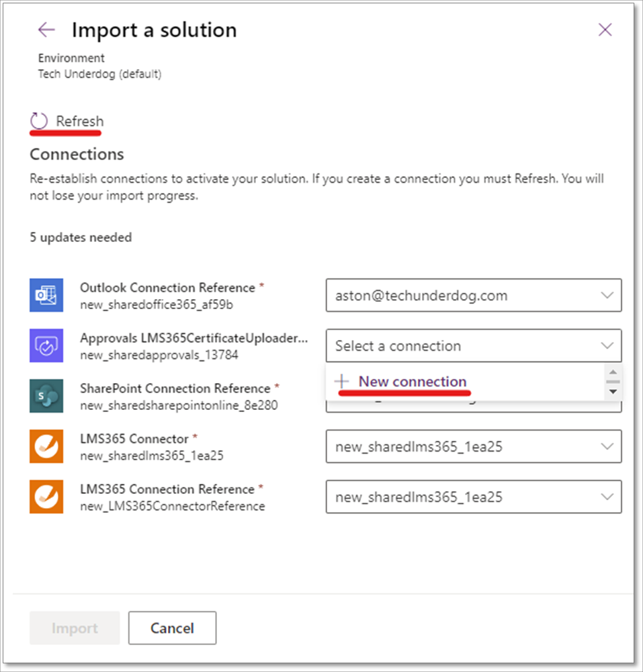Close the Import a solution panel

tap(605, 30)
